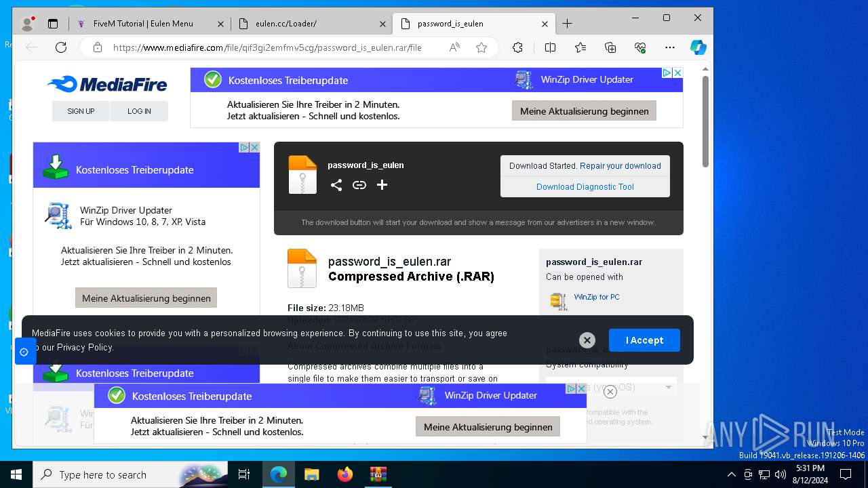Toggle the split screen icon
The image size is (868, 488).
pos(550,47)
